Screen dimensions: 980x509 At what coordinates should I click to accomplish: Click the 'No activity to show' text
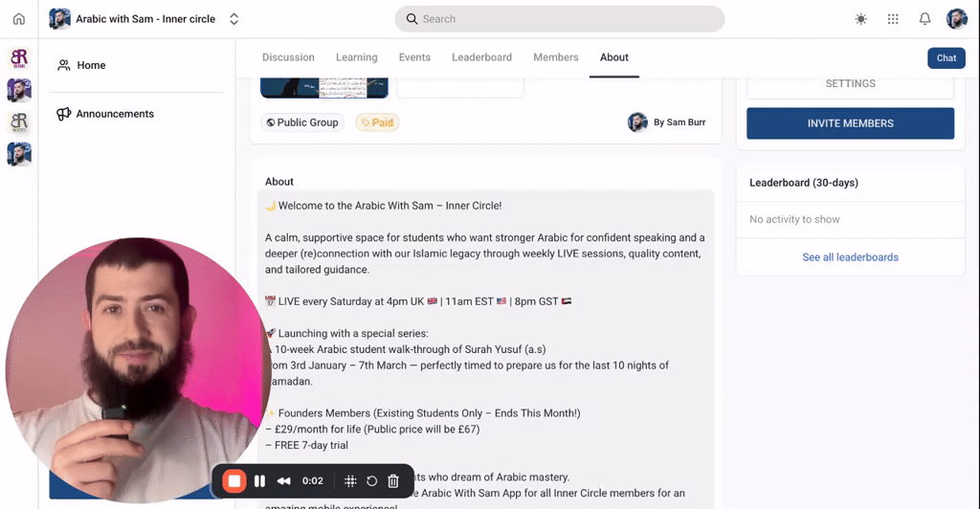point(794,219)
